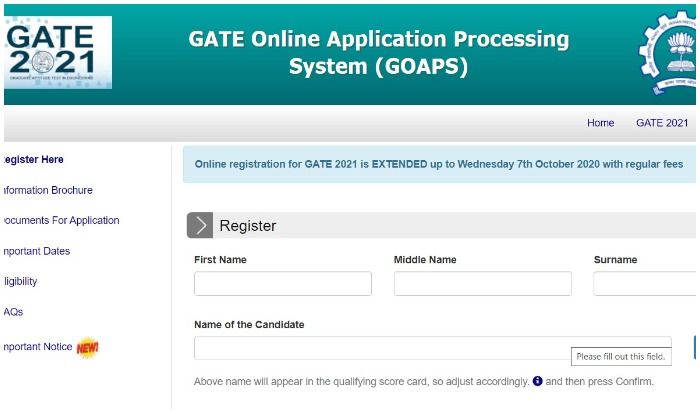
Task: Select the Surname input box
Action: click(646, 284)
